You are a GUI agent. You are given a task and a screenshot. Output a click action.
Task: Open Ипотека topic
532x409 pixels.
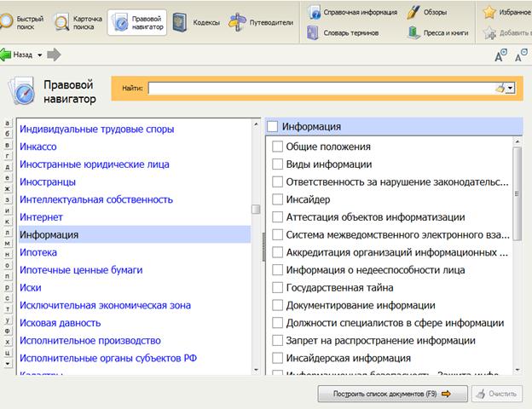(x=38, y=253)
